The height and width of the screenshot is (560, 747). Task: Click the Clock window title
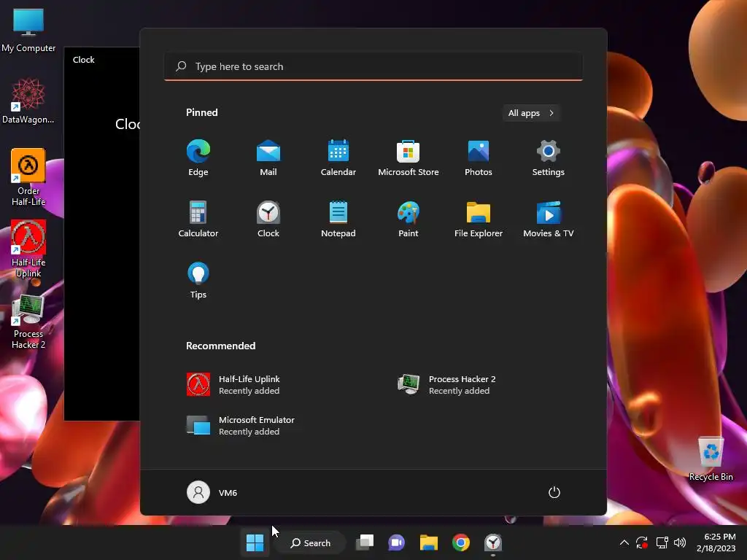pyautogui.click(x=83, y=60)
